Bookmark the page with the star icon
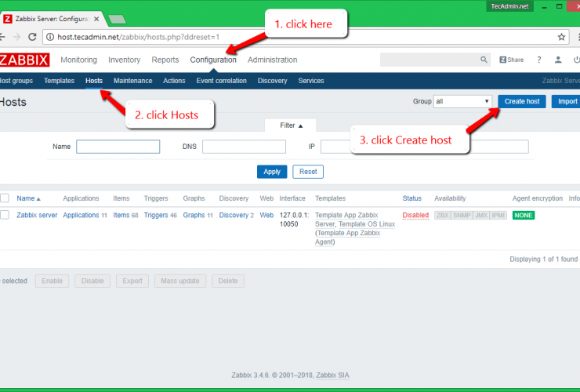 pos(561,37)
